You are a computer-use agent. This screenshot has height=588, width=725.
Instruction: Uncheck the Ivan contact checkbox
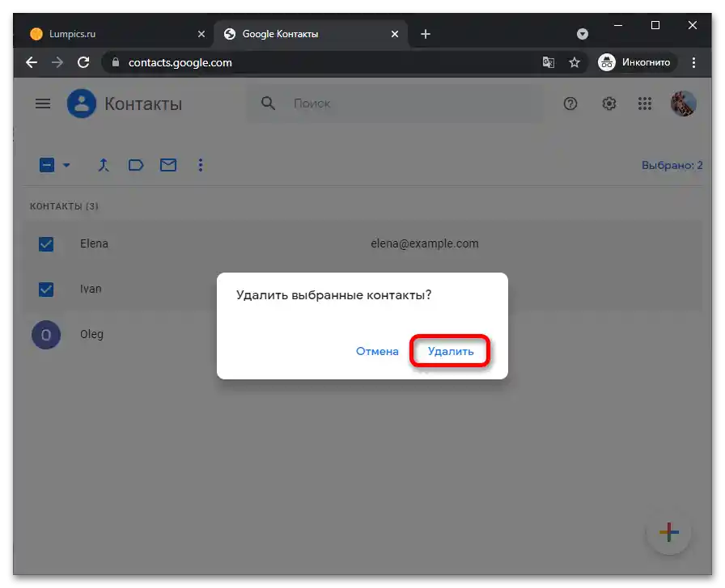[x=46, y=289]
